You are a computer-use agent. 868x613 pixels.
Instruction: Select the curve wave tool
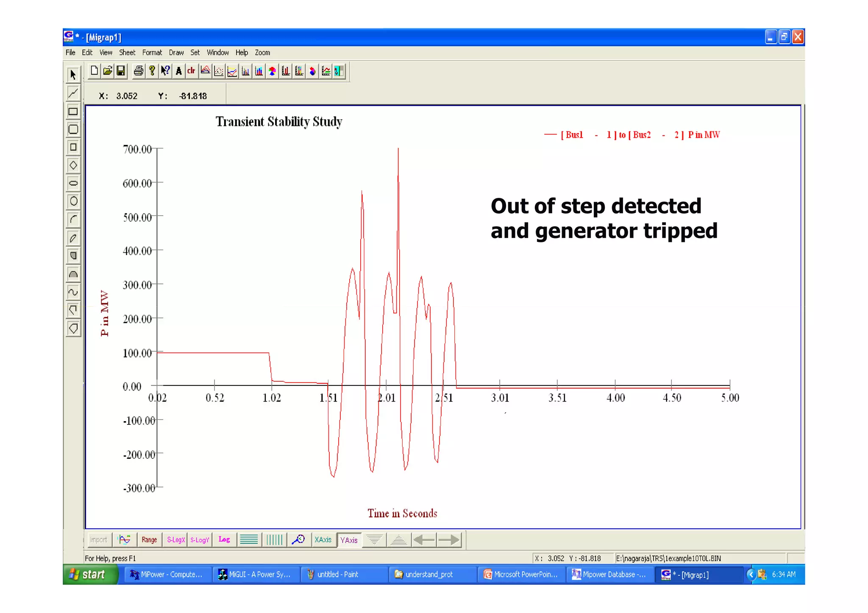73,292
